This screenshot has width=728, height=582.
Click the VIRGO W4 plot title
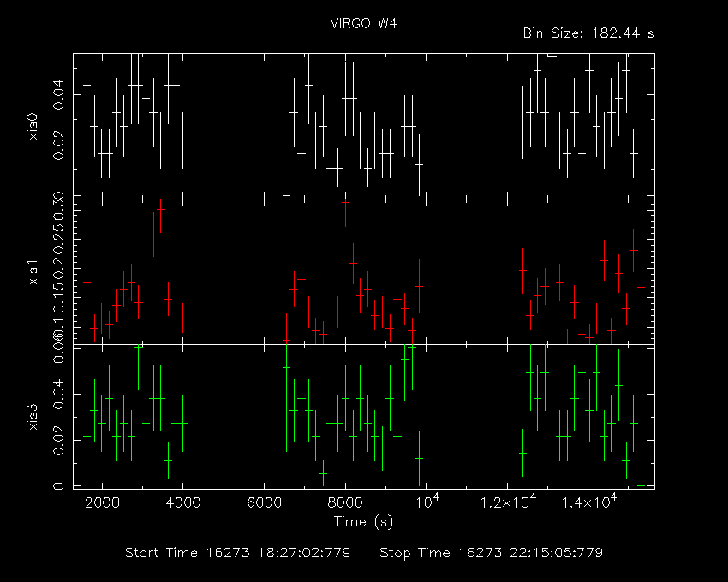(x=363, y=24)
